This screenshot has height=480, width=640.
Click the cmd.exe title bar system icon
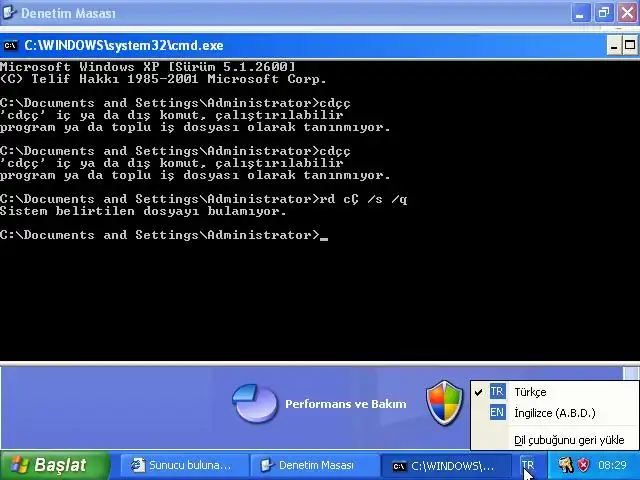pyautogui.click(x=10, y=45)
